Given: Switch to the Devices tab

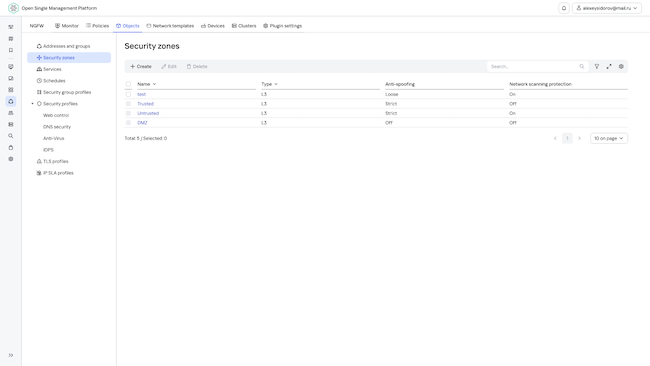Looking at the screenshot, I should pyautogui.click(x=213, y=26).
